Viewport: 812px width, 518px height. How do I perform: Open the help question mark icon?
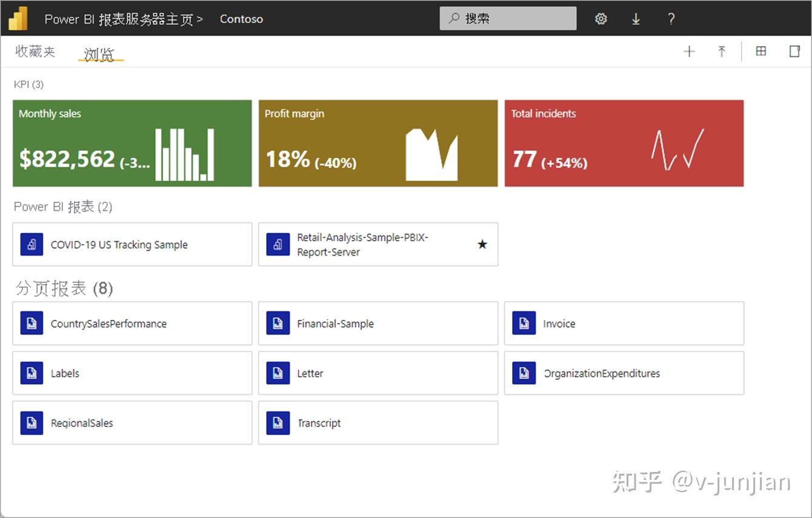(x=671, y=19)
